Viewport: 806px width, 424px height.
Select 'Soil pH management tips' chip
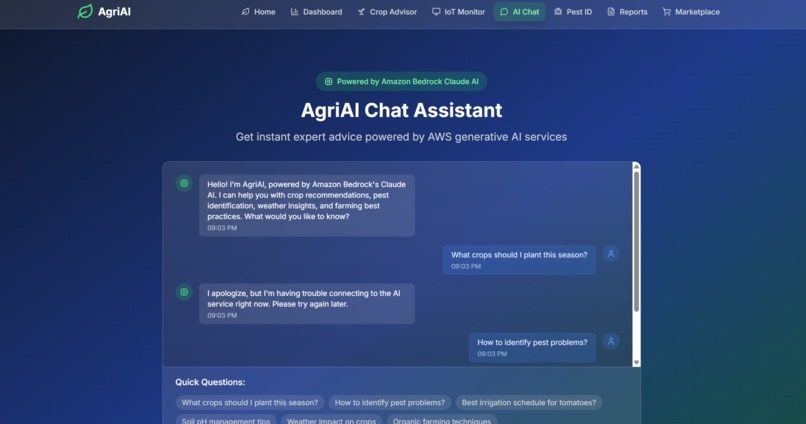tap(226, 420)
